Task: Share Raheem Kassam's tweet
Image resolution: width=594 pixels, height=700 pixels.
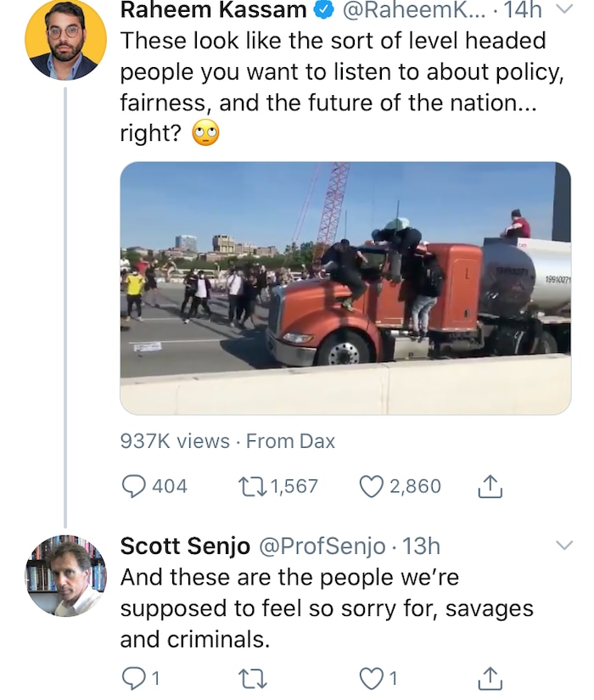Action: tap(492, 486)
